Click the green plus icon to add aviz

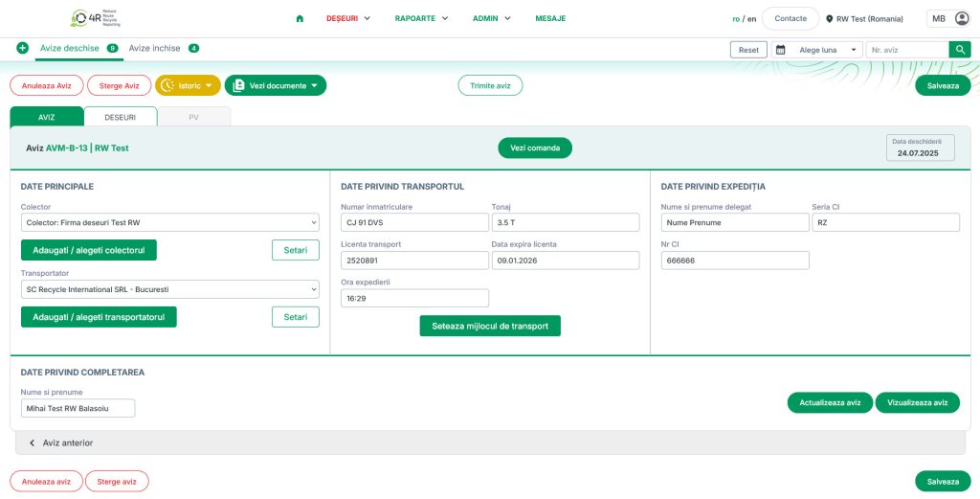point(22,48)
